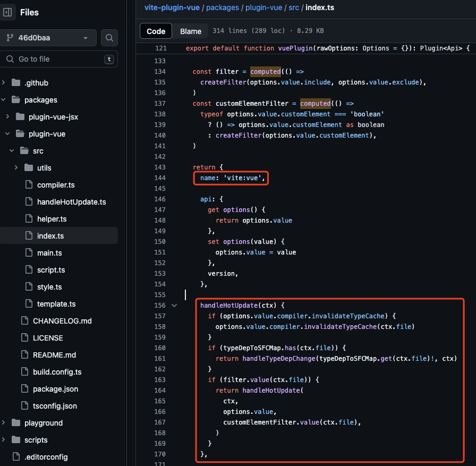Click the handleHotUpdate.ts file icon
476x466 pixels.
[x=29, y=201]
